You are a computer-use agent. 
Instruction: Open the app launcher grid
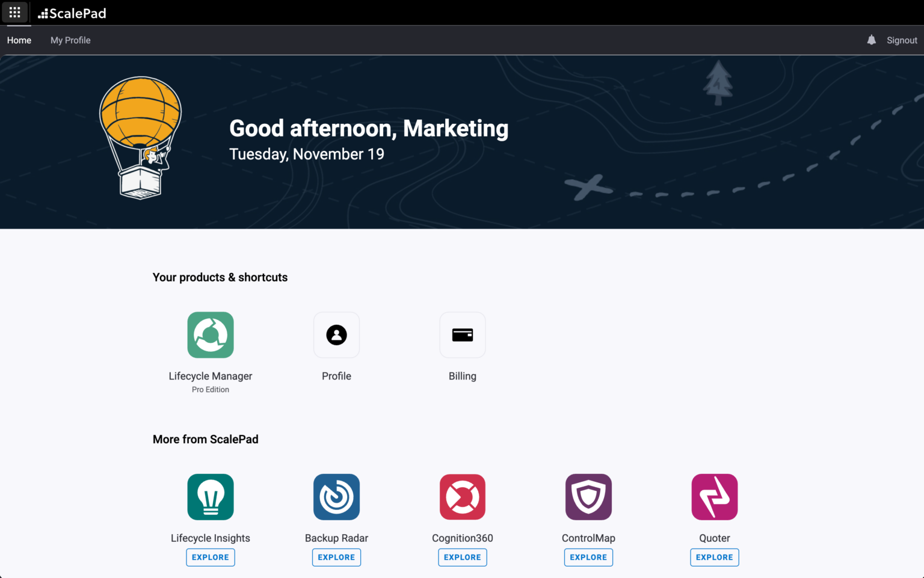[14, 12]
